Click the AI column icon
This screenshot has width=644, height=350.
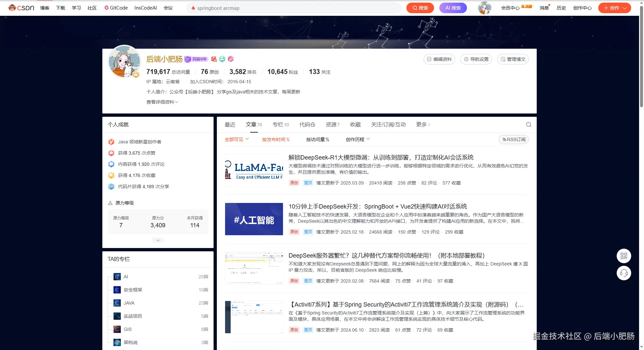coord(117,277)
